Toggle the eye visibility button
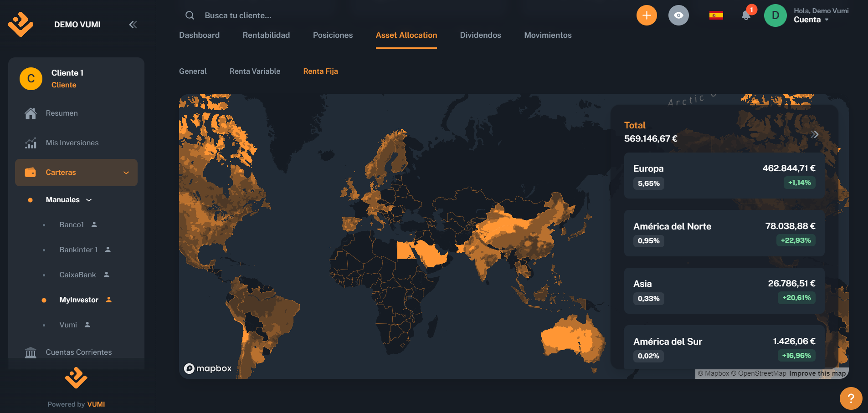The height and width of the screenshot is (413, 868). click(678, 15)
